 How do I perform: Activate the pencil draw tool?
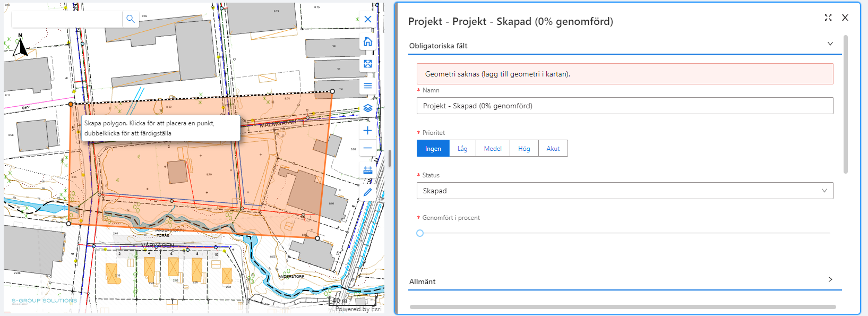pyautogui.click(x=367, y=192)
